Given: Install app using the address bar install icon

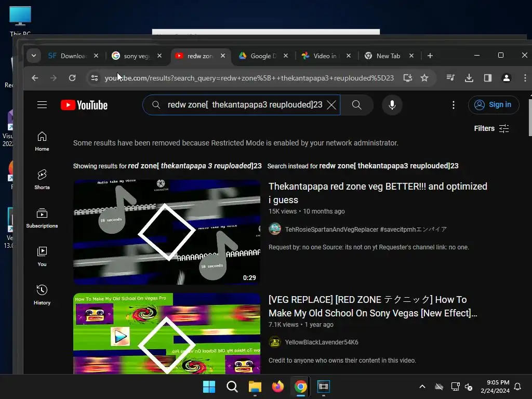Looking at the screenshot, I should 408,78.
